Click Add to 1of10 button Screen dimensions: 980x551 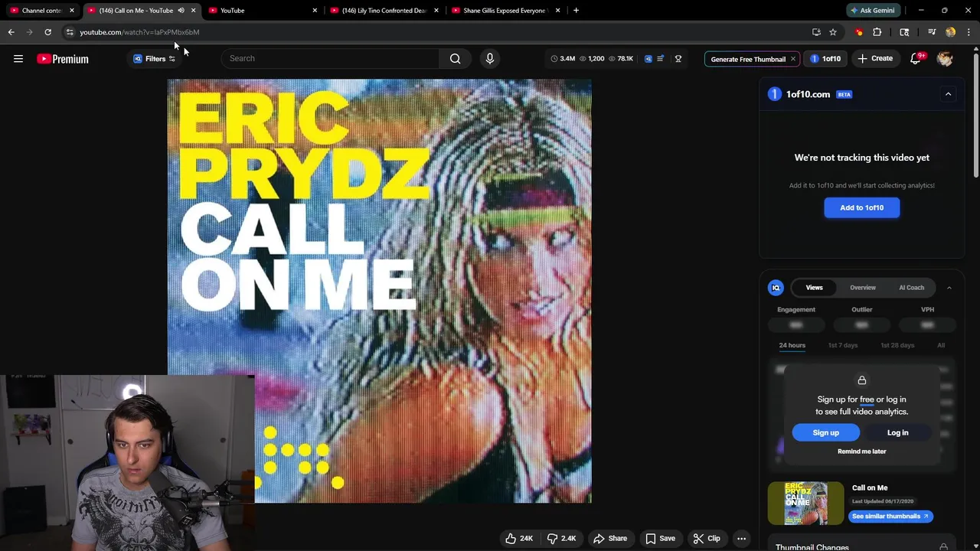click(862, 207)
